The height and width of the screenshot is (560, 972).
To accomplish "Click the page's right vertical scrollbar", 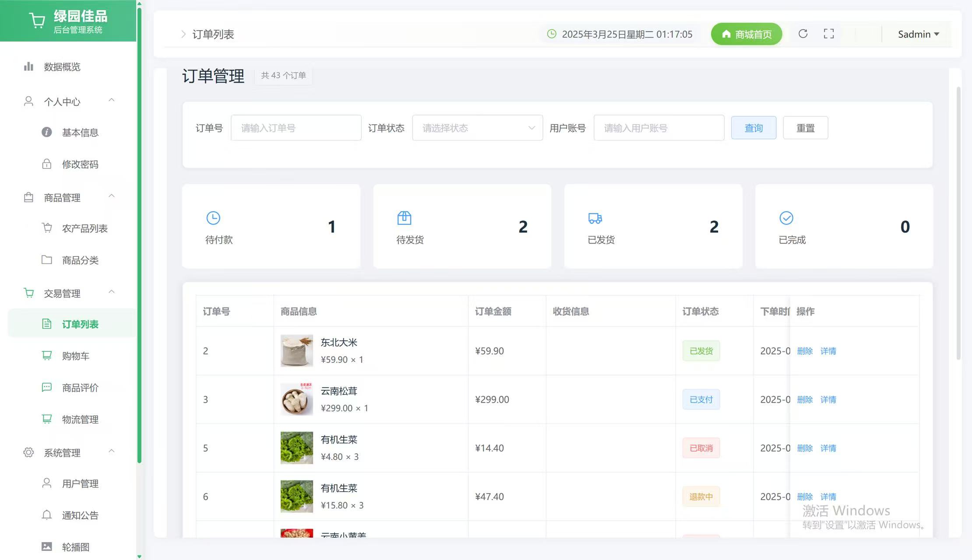I will pos(958,223).
